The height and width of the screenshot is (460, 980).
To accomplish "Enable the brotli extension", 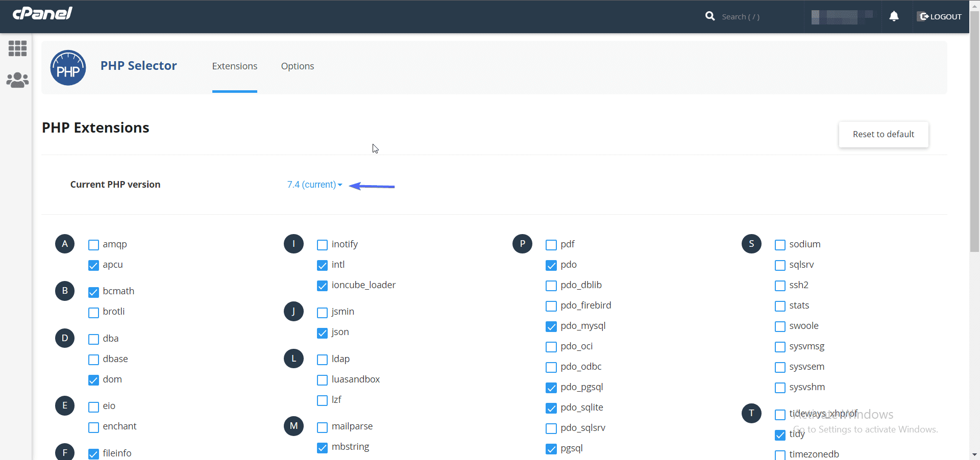I will click(x=93, y=312).
